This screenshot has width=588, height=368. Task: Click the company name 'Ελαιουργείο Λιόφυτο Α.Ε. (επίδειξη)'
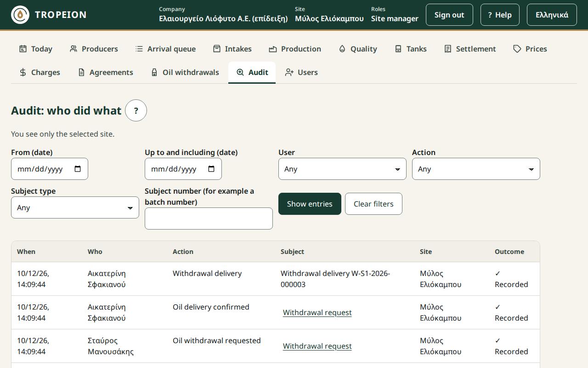[x=223, y=18]
